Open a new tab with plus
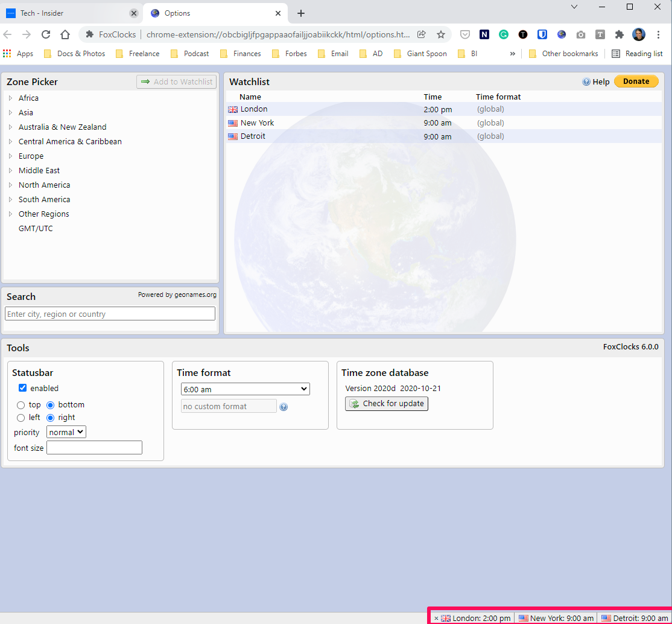This screenshot has width=672, height=624. 301,13
